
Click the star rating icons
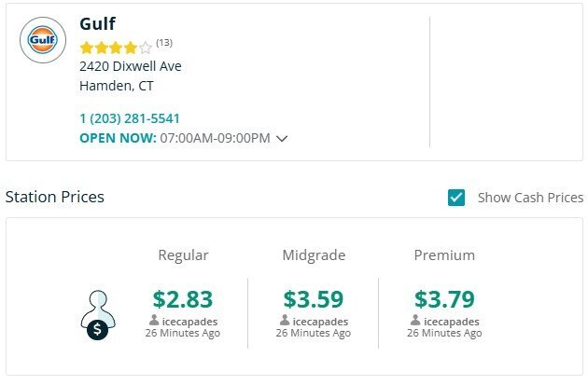[x=115, y=46]
